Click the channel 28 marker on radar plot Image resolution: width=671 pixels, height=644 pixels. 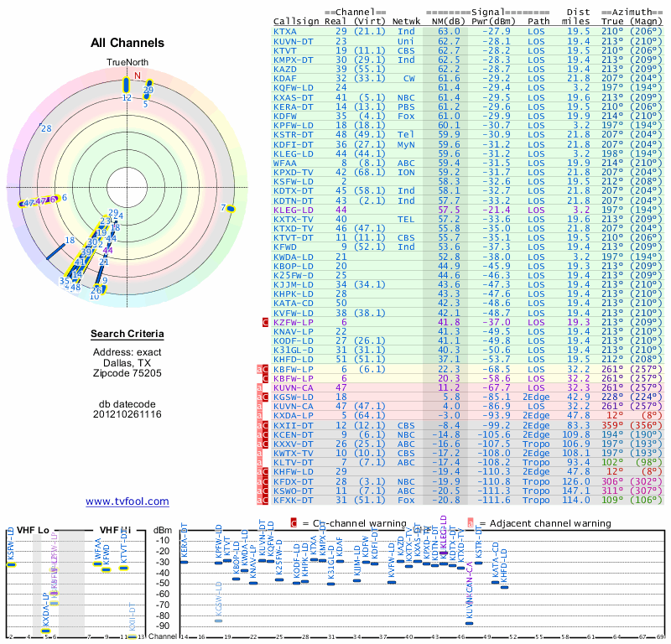click(x=46, y=128)
